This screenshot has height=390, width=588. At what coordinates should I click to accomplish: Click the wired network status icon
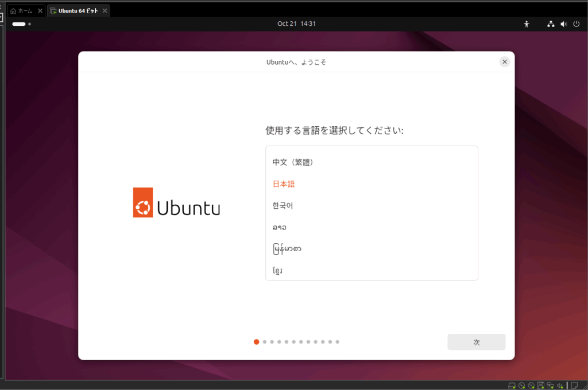click(551, 24)
